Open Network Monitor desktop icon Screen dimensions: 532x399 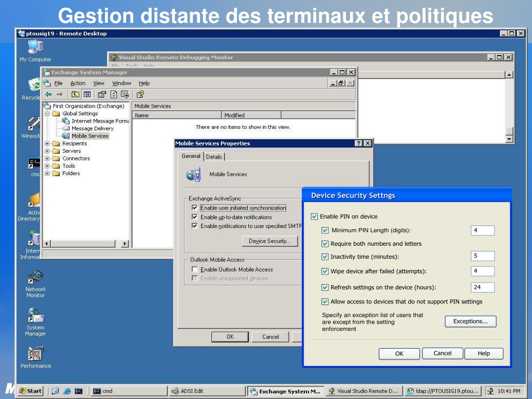35,284
